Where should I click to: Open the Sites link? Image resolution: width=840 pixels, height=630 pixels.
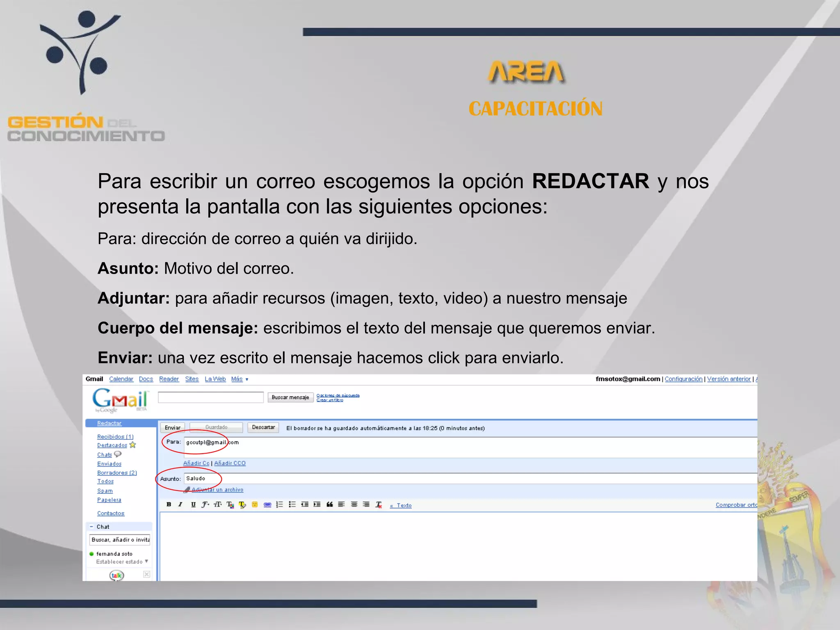(x=192, y=379)
